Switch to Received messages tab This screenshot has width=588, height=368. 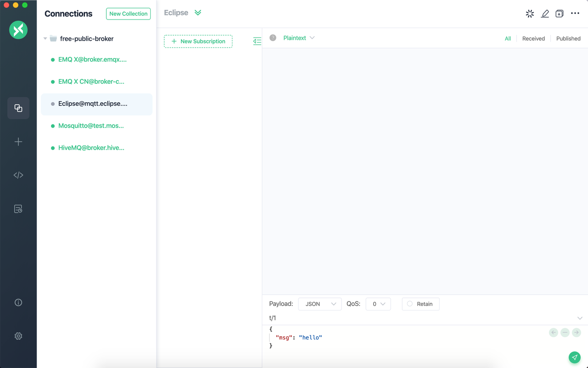point(533,38)
